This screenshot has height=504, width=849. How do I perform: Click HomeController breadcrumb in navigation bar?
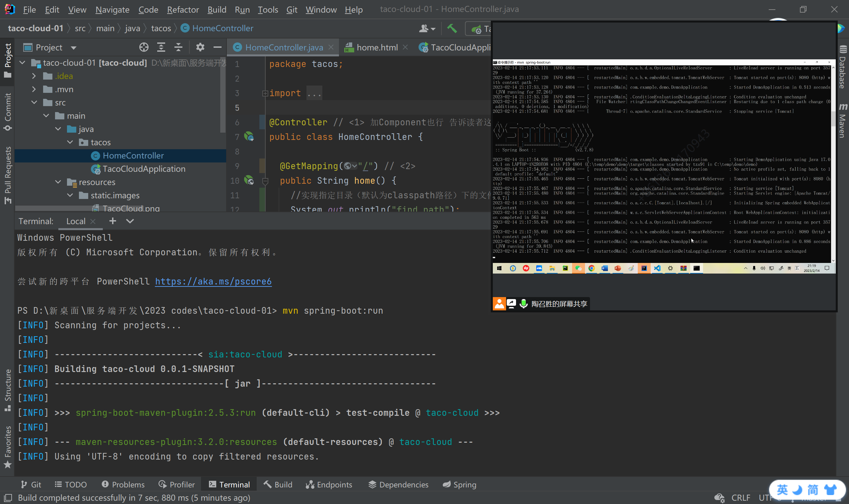click(x=217, y=28)
